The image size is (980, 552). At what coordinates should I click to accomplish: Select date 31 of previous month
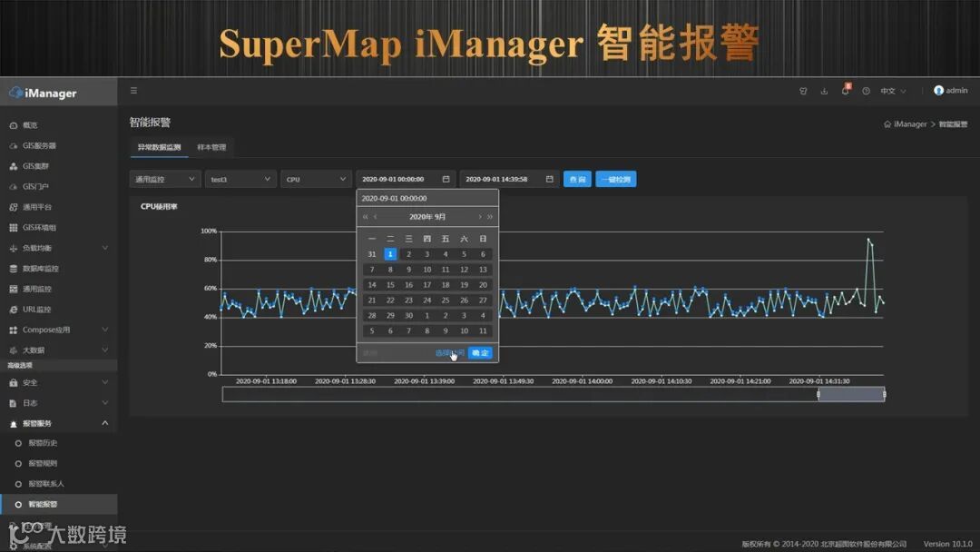pyautogui.click(x=372, y=254)
